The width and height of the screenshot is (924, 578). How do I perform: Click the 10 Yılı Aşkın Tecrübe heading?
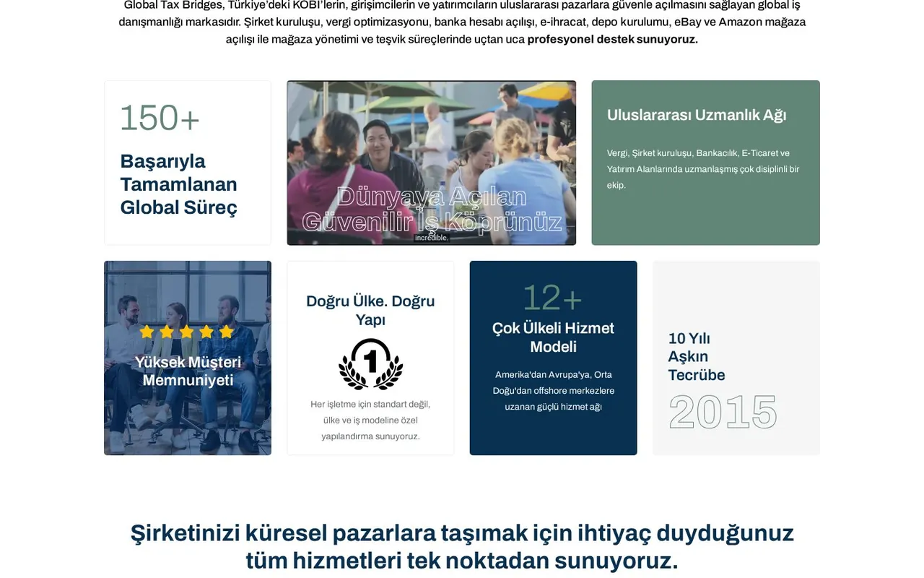[x=697, y=357]
